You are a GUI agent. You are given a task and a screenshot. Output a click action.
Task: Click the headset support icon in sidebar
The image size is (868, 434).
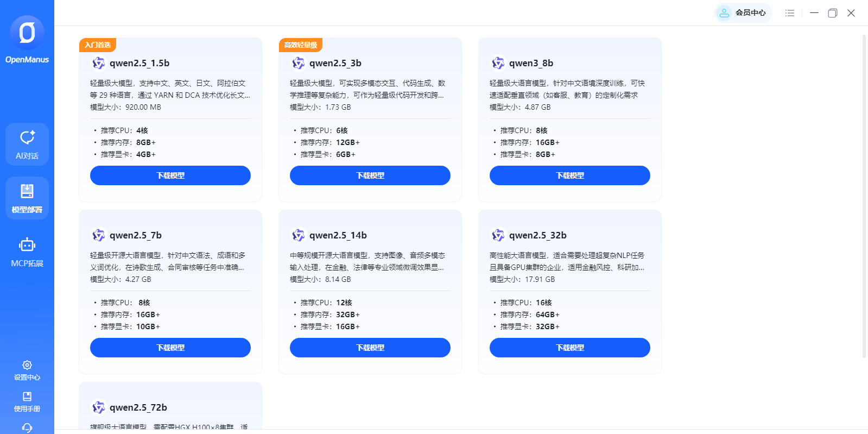pyautogui.click(x=27, y=428)
